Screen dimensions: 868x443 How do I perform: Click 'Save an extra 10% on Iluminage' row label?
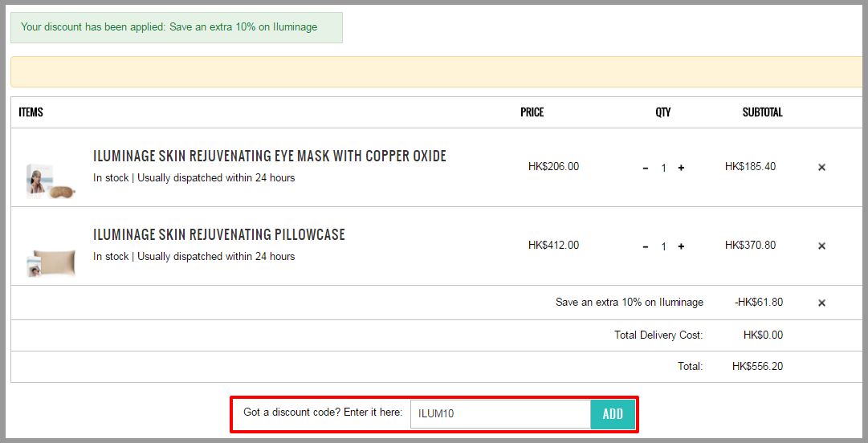click(630, 303)
